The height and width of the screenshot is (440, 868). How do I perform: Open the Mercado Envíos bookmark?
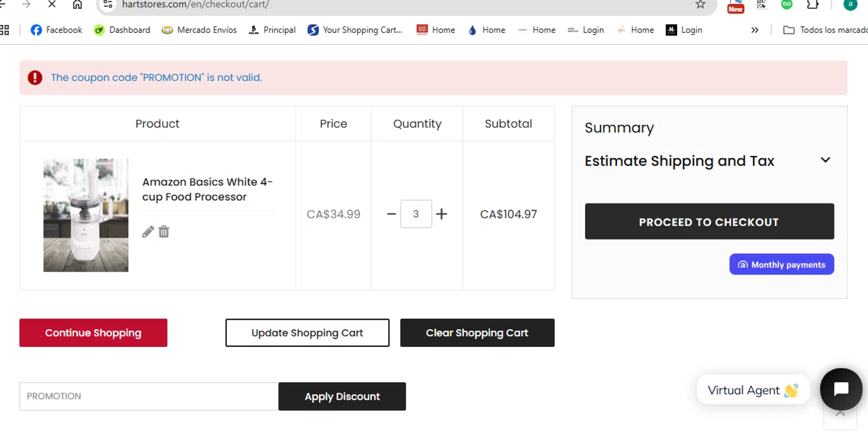click(x=200, y=30)
